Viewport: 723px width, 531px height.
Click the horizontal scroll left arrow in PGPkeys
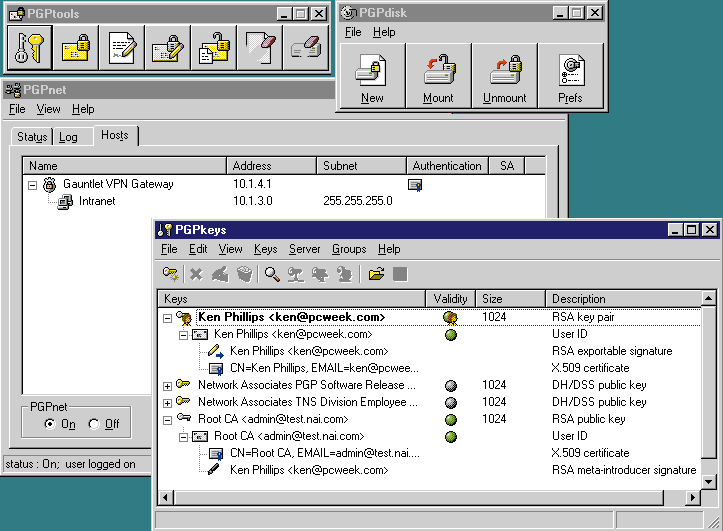pos(166,497)
